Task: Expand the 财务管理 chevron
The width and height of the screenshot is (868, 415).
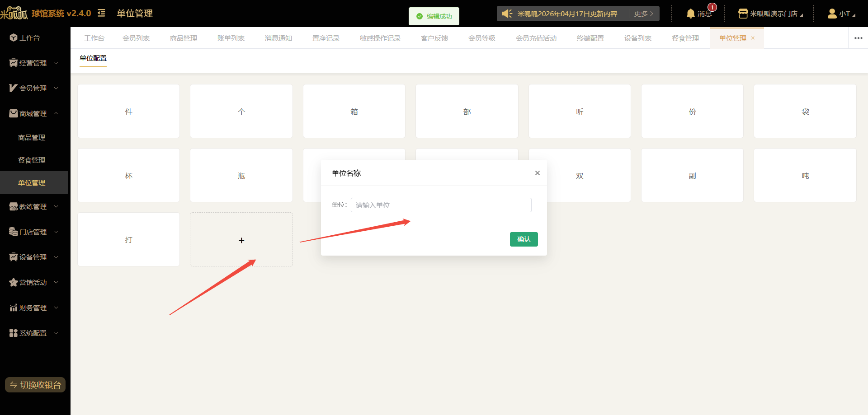Action: click(x=56, y=308)
